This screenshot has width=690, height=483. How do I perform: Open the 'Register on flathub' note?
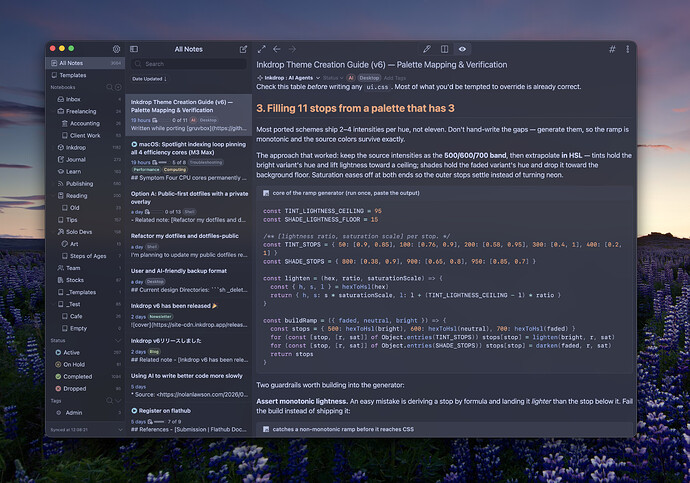189,420
